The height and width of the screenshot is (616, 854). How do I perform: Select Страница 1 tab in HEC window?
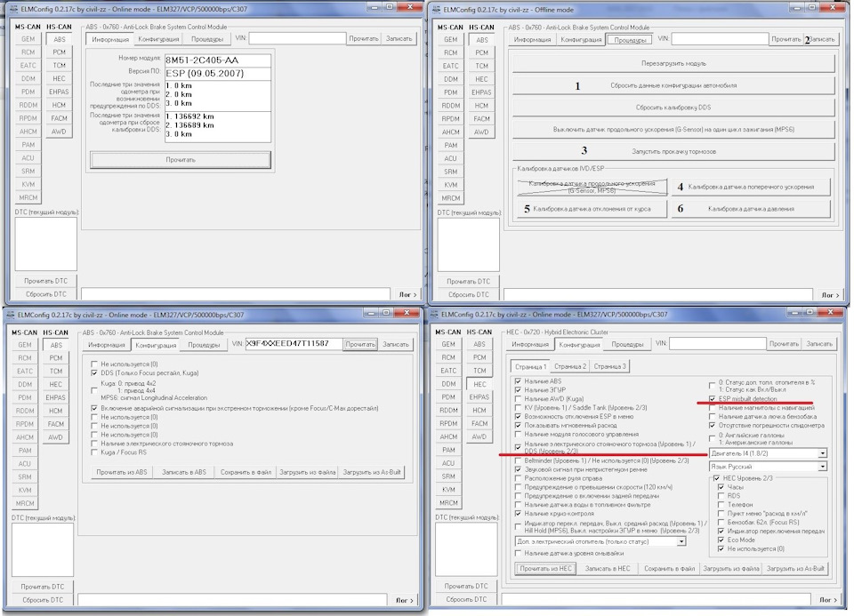tap(530, 366)
